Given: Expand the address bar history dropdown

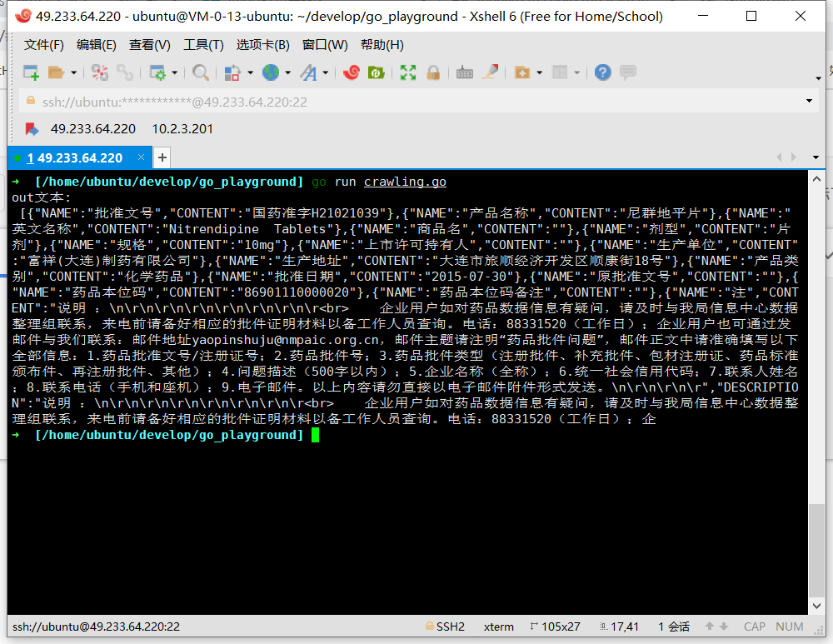Looking at the screenshot, I should click(809, 101).
